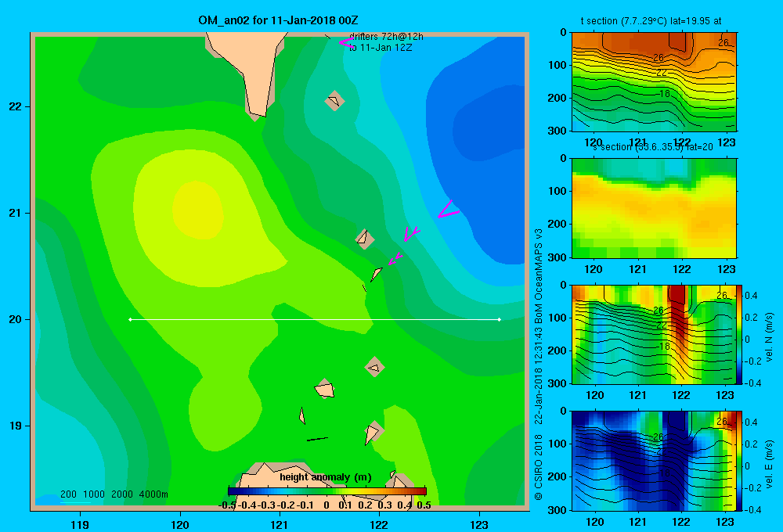
Task: Click the -0.5 tick on height anomaly bar
Action: click(x=227, y=505)
